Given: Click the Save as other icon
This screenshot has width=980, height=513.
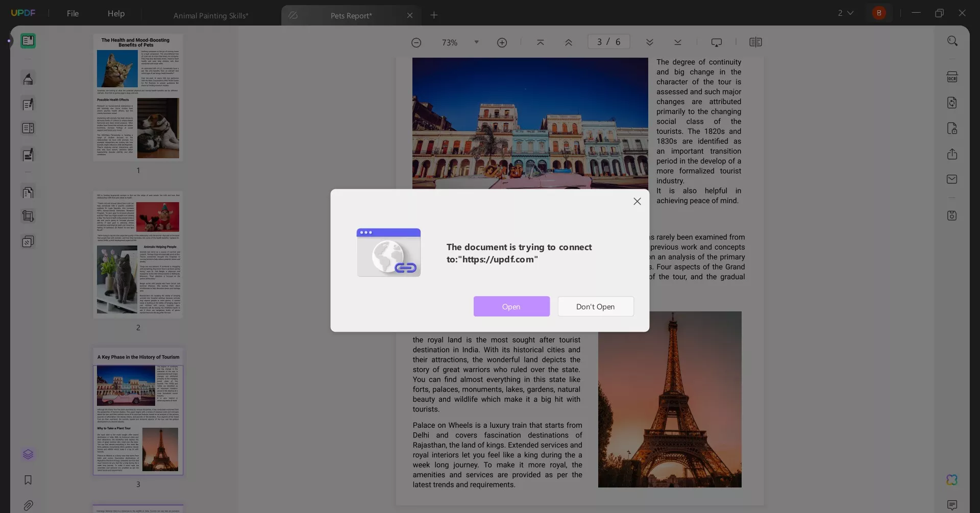Looking at the screenshot, I should 952,215.
